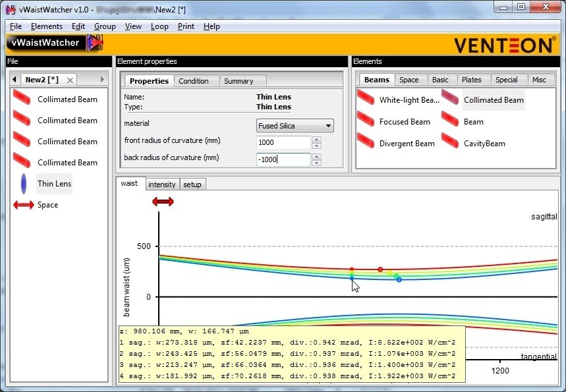Viewport: 566px width, 392px height.
Task: Click the first Collimated Beam icon in file list
Action: point(22,97)
